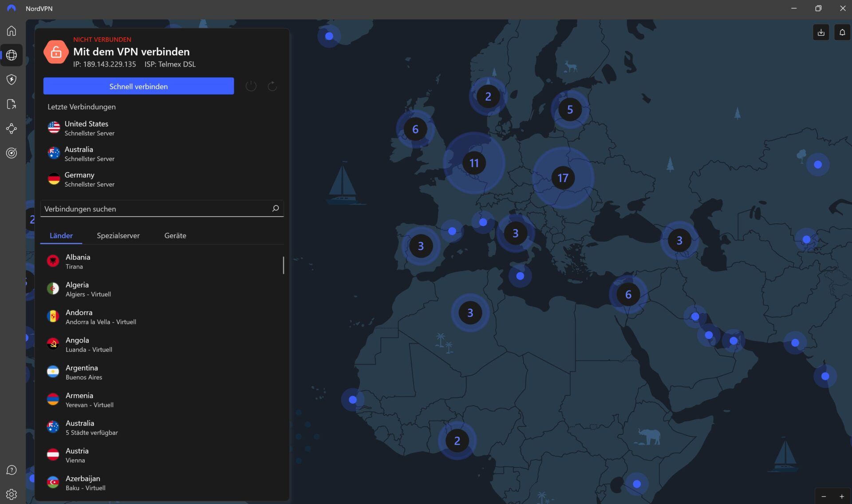Click the Germany flag in recent connections
The image size is (852, 504).
pyautogui.click(x=54, y=179)
